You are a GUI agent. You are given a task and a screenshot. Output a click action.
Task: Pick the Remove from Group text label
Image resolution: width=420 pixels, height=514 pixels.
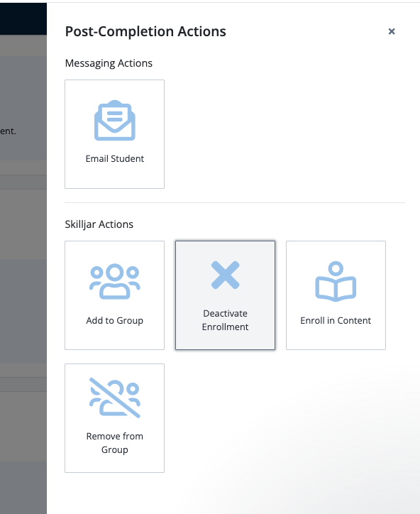(x=115, y=443)
